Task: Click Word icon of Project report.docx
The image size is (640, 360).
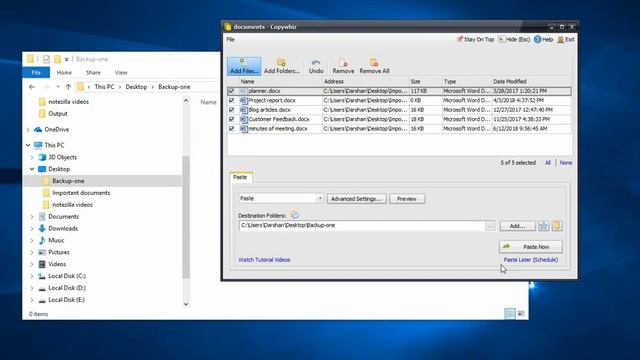Action: coord(244,100)
